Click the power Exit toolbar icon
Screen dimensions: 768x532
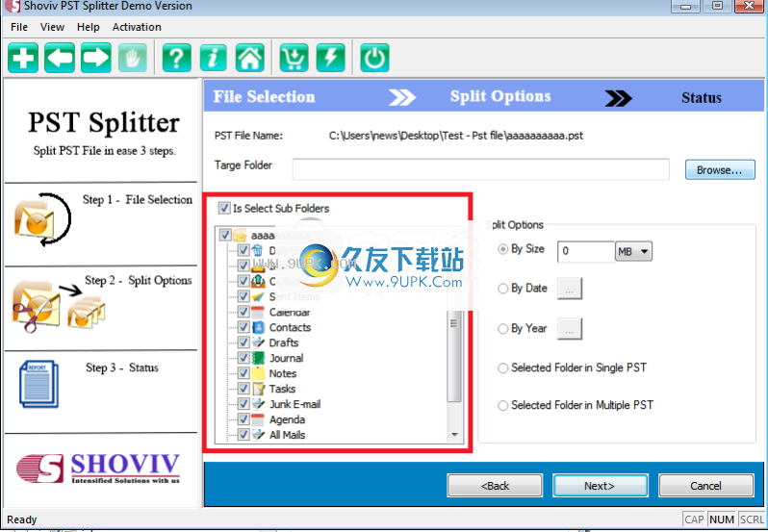coord(374,58)
